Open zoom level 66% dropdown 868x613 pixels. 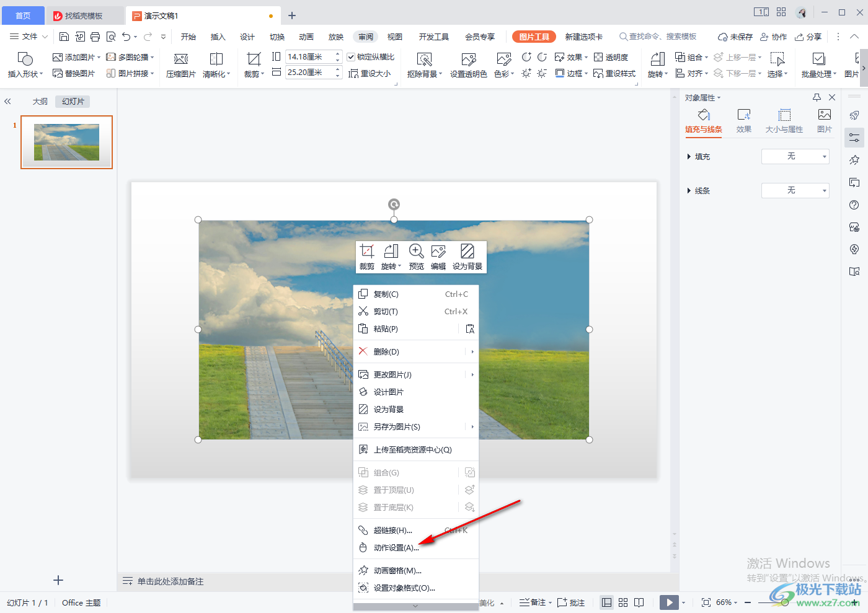727,602
